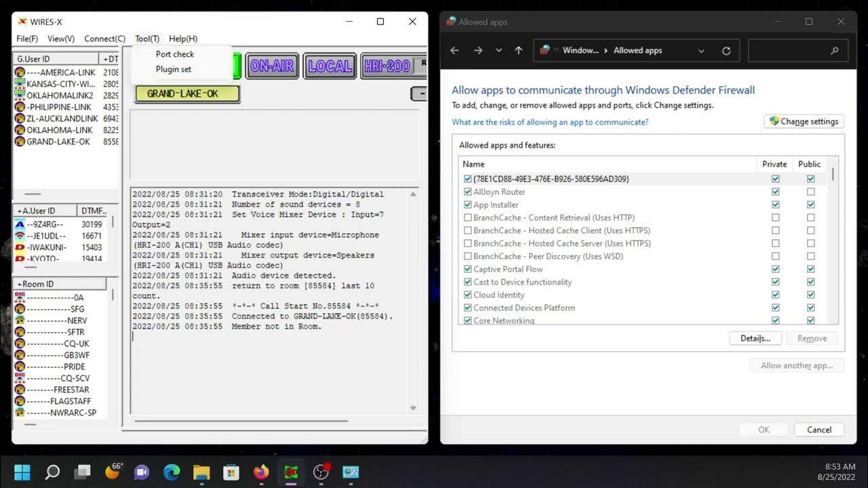868x488 pixels.
Task: Enable BranchCache Hosted Cache Client checkbox
Action: pyautogui.click(x=468, y=230)
